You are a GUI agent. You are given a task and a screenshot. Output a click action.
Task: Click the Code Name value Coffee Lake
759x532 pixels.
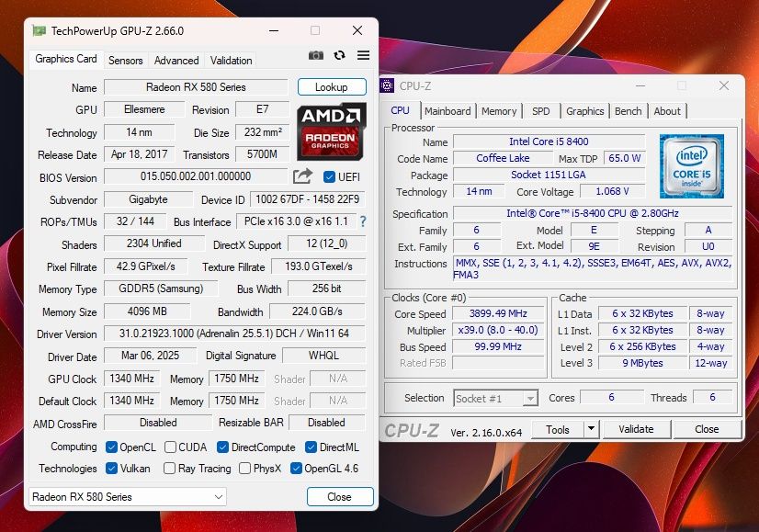coord(503,158)
